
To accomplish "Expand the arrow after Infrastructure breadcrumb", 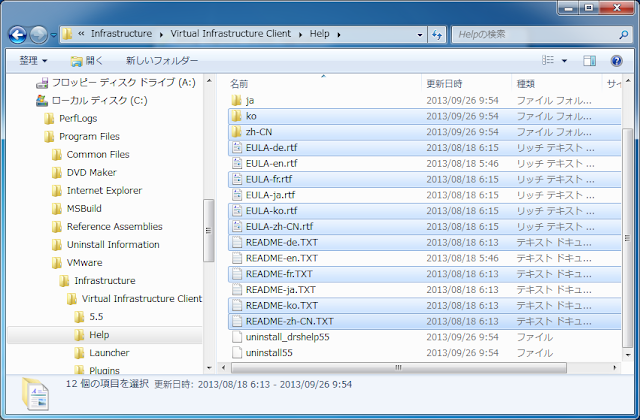I will (161, 35).
